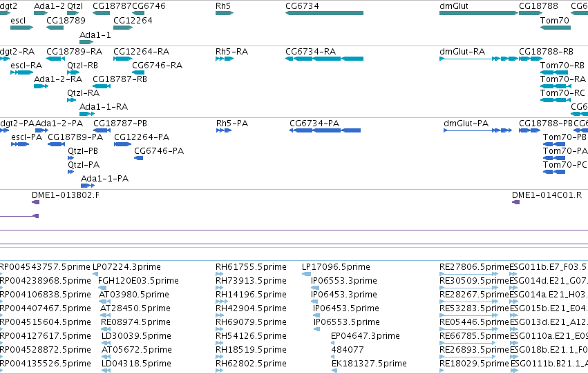Select the Rh5 gene feature
The height and width of the screenshot is (374, 588).
coord(225,13)
